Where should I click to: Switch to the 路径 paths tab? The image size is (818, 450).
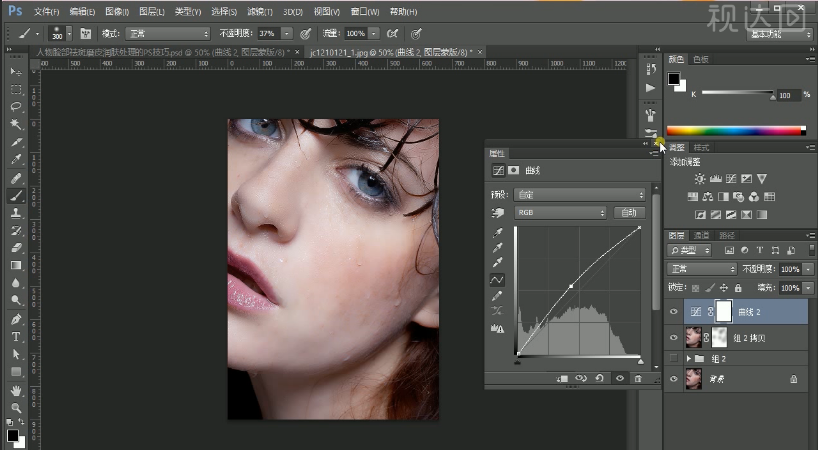[x=726, y=236]
